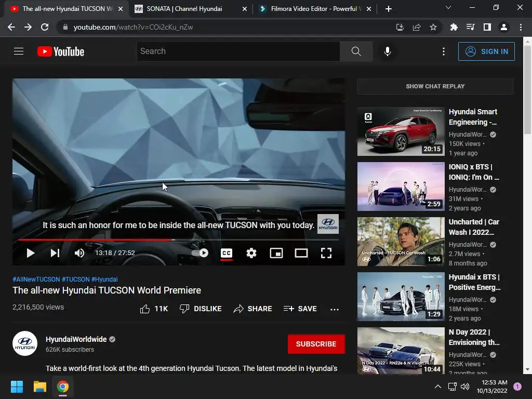Share this page from address bar

point(416,27)
